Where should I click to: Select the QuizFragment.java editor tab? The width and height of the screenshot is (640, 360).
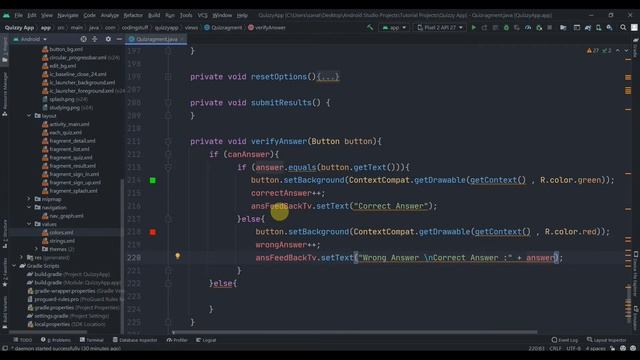pyautogui.click(x=156, y=39)
